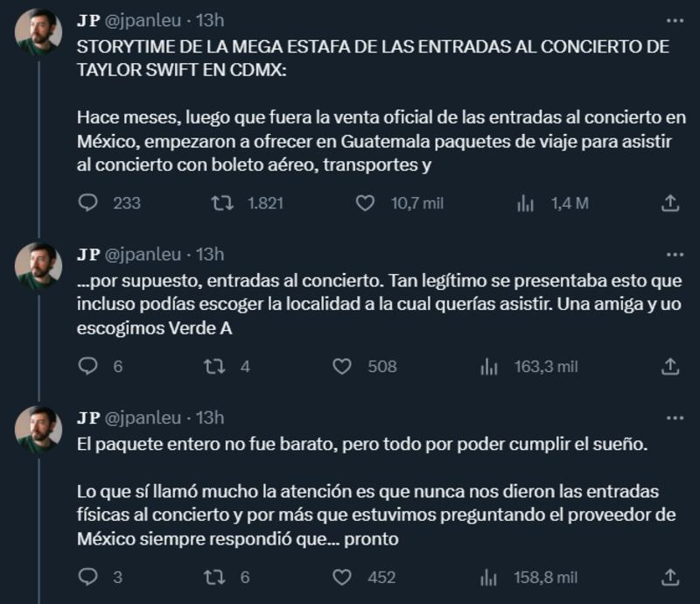This screenshot has width=700, height=604.
Task: Open more options on the third tweet
Action: coord(675,418)
